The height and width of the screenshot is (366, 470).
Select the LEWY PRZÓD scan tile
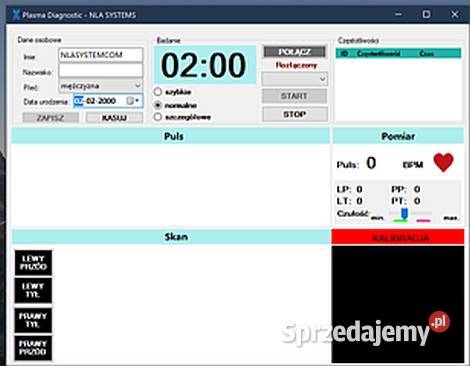[x=33, y=263]
